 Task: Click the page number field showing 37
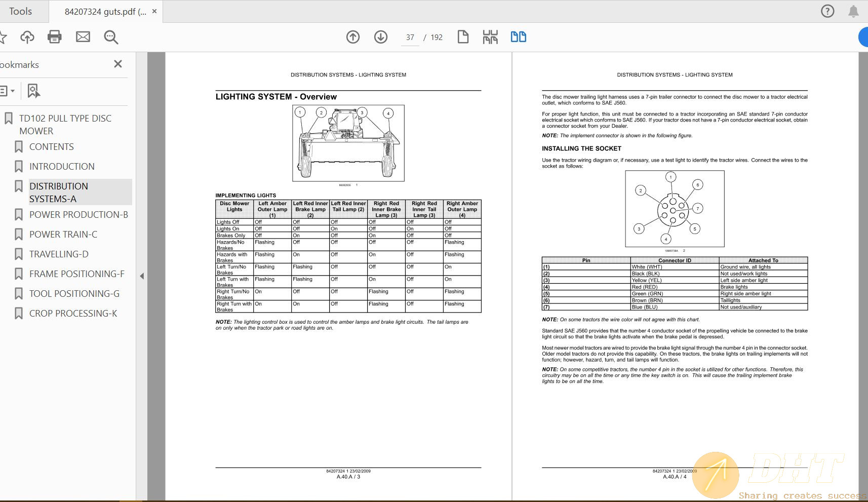tap(410, 37)
